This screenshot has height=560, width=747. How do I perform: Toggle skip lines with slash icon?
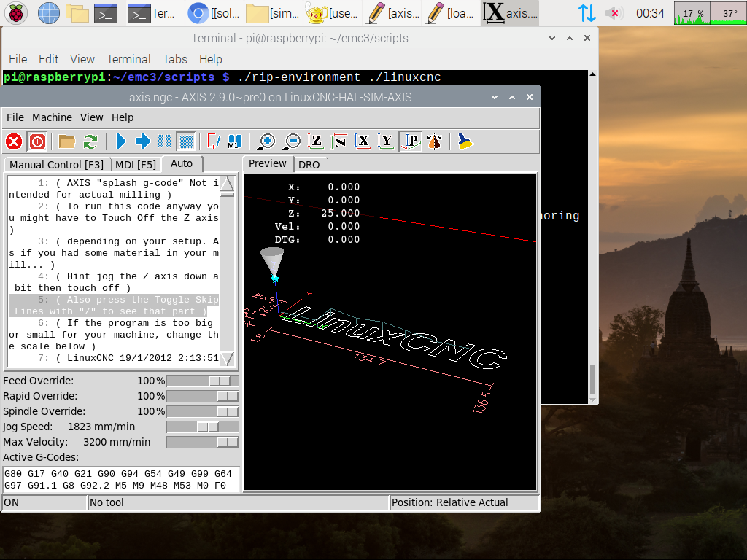pyautogui.click(x=214, y=141)
